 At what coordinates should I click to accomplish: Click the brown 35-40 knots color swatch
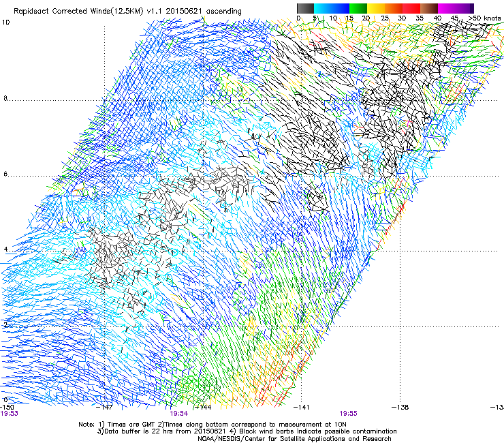(429, 8)
